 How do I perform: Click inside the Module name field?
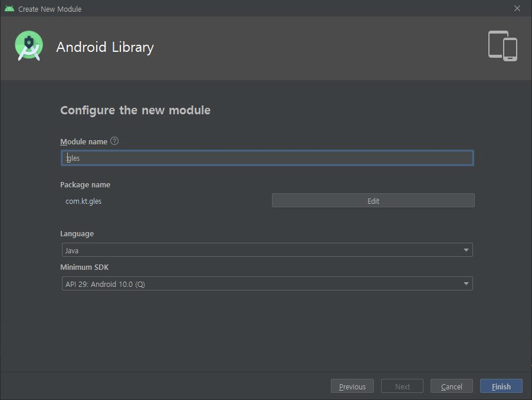click(267, 158)
